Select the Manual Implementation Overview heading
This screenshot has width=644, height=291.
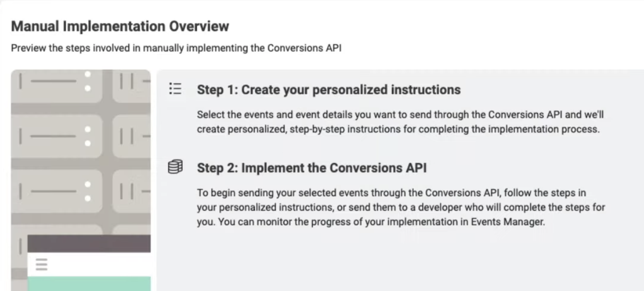point(120,26)
